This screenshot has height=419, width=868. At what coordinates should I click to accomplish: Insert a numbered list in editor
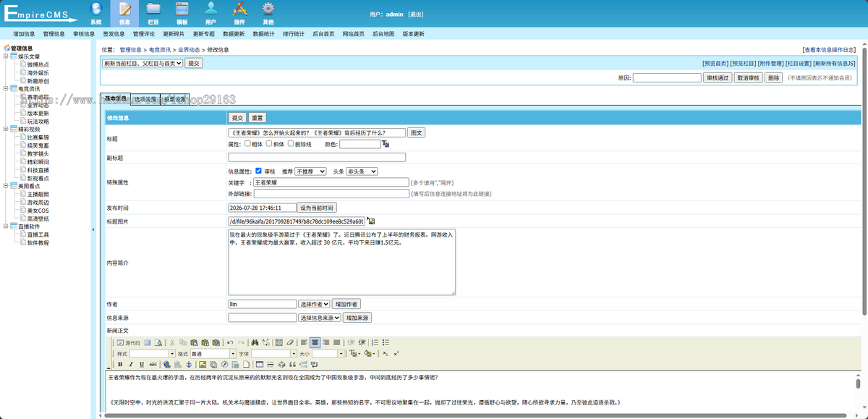pos(375,342)
